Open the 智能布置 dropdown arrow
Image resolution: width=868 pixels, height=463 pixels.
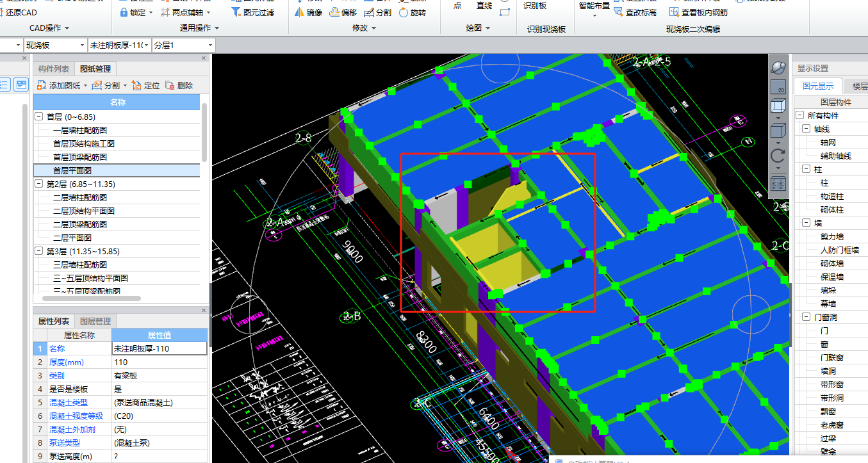click(594, 16)
